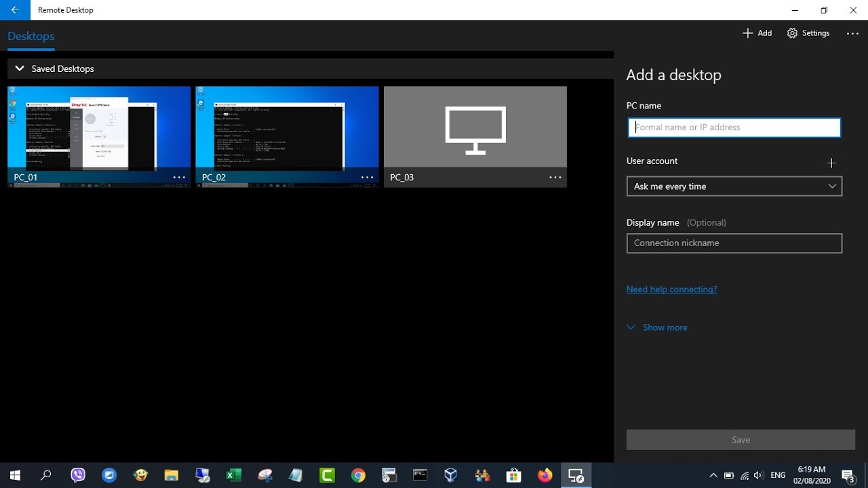Open the Need help connecting link
Image resolution: width=868 pixels, height=488 pixels.
[x=671, y=289]
